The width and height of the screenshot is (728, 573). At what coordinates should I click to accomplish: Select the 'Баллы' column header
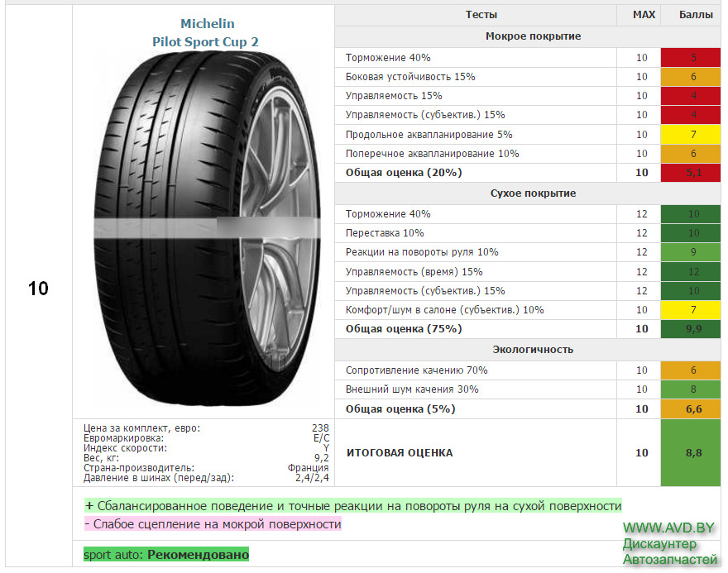(696, 15)
